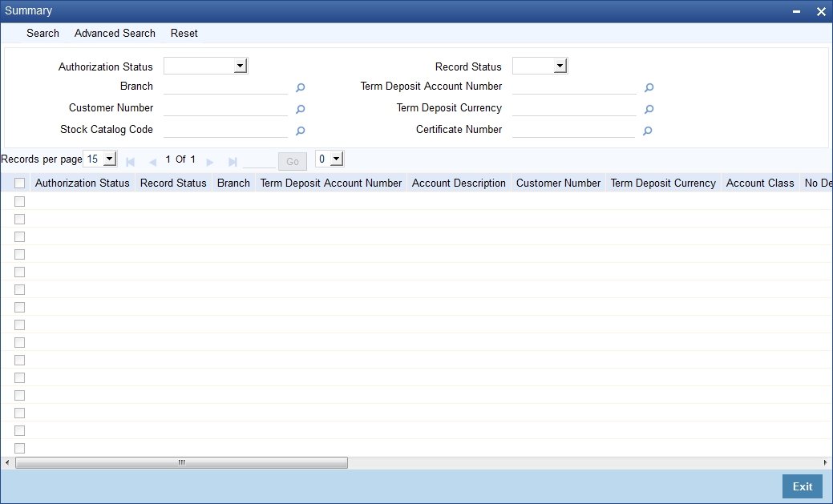Focus the Branch input field

pos(226,87)
